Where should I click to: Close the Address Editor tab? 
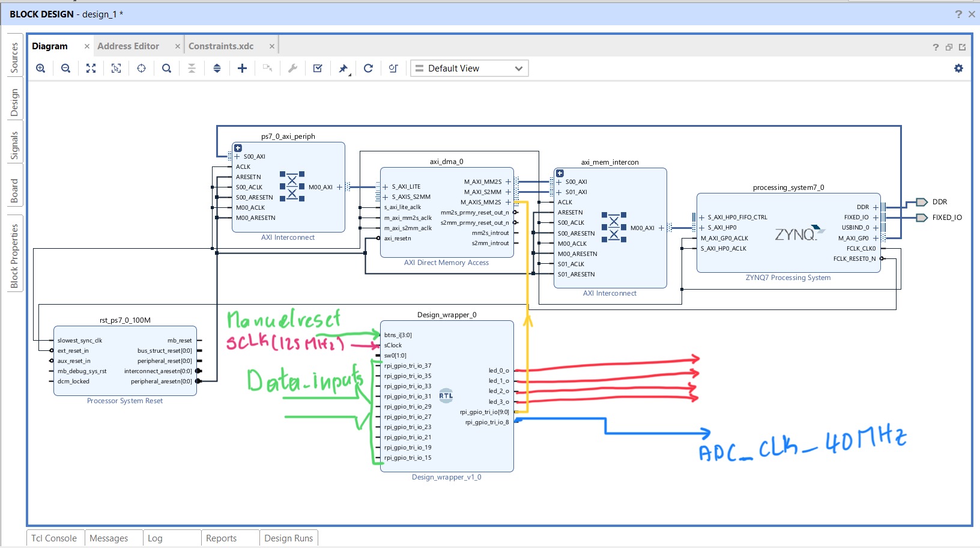178,46
